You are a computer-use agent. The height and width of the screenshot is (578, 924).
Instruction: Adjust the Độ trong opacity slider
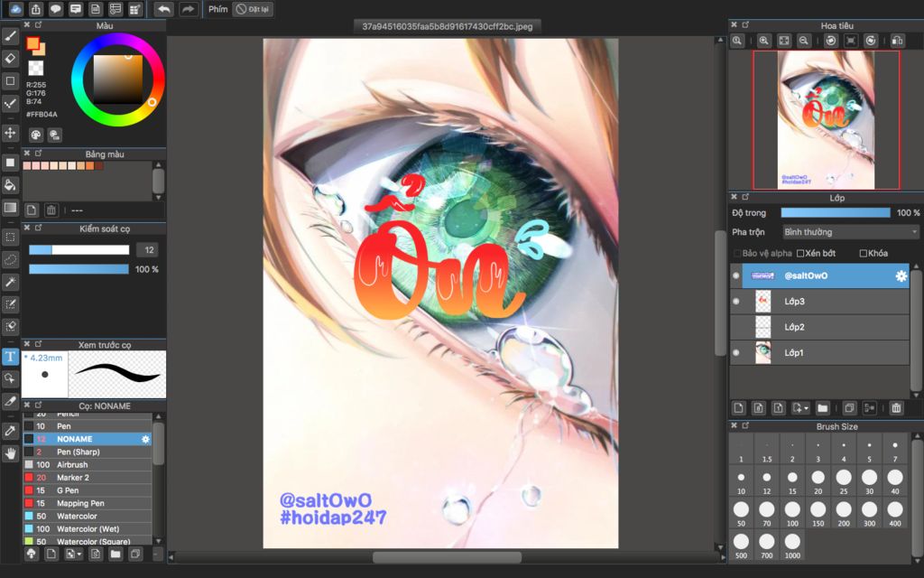[836, 213]
